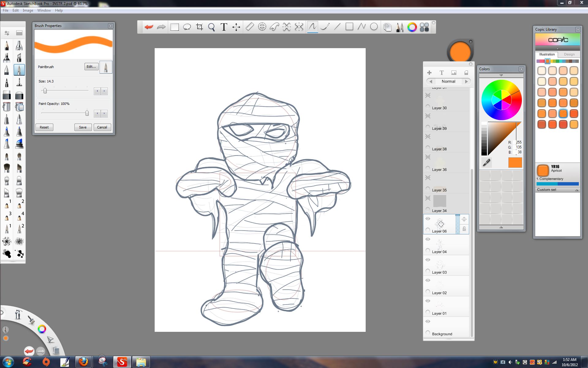Screen dimensions: 588x368
Task: Hide the Background layer eye icon
Action: click(x=428, y=321)
